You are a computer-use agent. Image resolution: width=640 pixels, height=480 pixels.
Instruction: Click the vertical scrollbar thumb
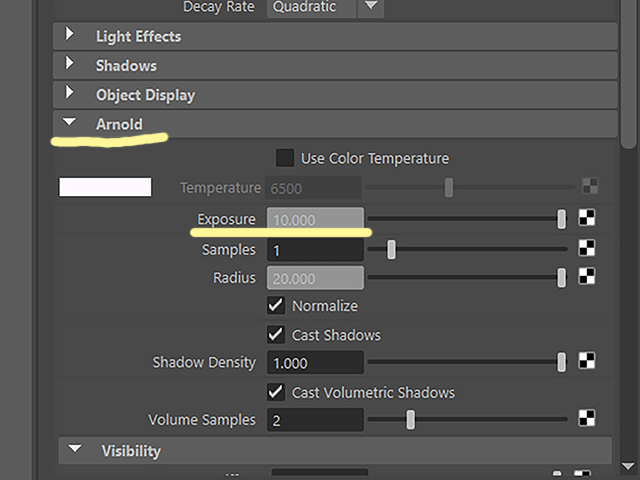tap(628, 73)
